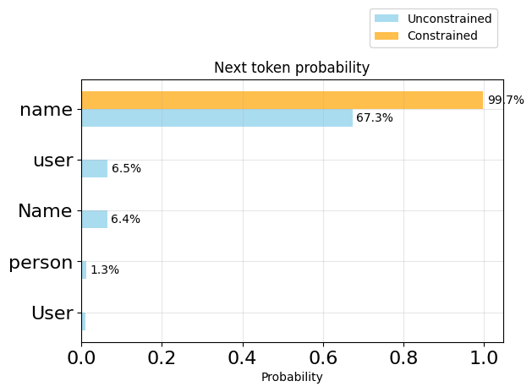The width and height of the screenshot is (532, 392).
Task: Click the orange Constrained bar for name
Action: coord(282,100)
